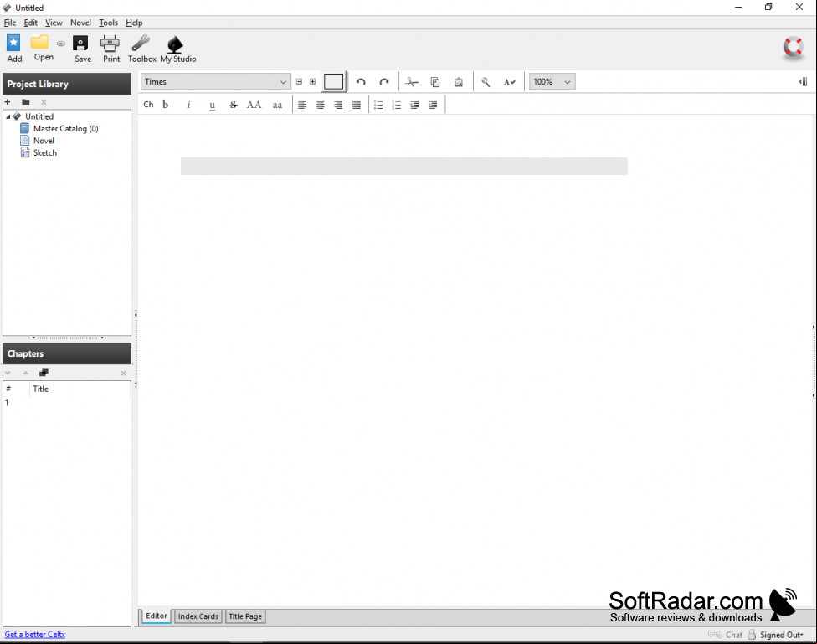The height and width of the screenshot is (644, 817).
Task: Open the Edit menu
Action: tap(31, 23)
